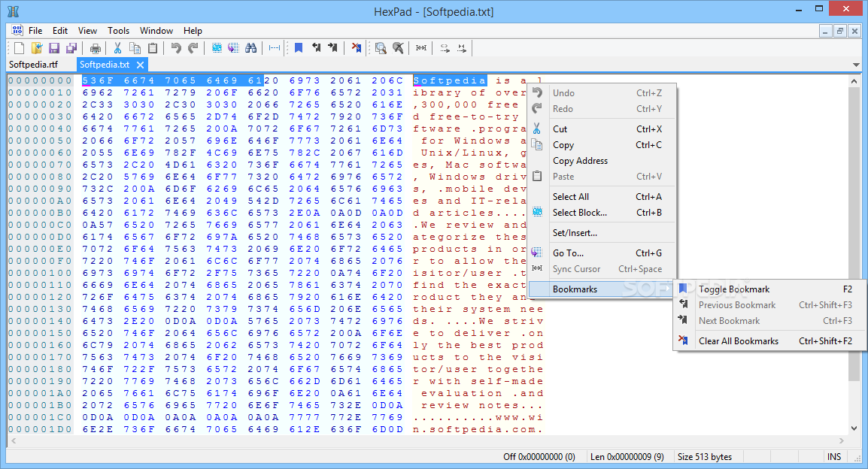Click the HexPad app icon in title bar
The image size is (868, 469).
13,11
